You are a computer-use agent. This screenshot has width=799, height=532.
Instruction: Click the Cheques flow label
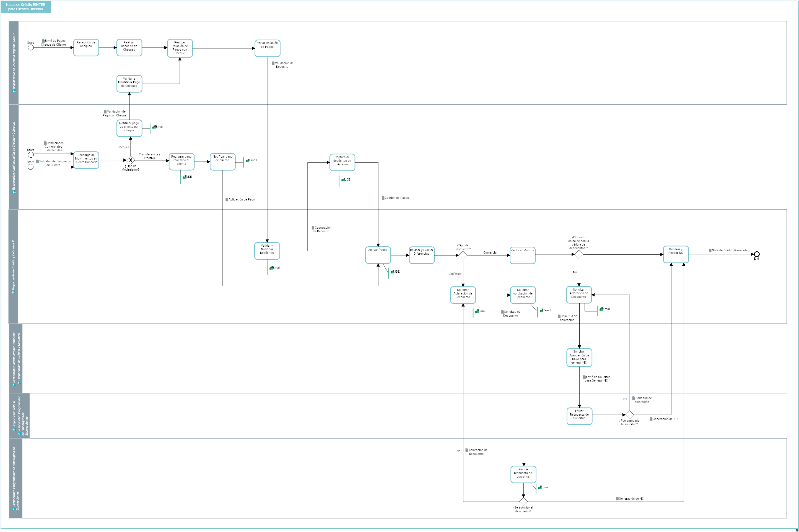[124, 147]
